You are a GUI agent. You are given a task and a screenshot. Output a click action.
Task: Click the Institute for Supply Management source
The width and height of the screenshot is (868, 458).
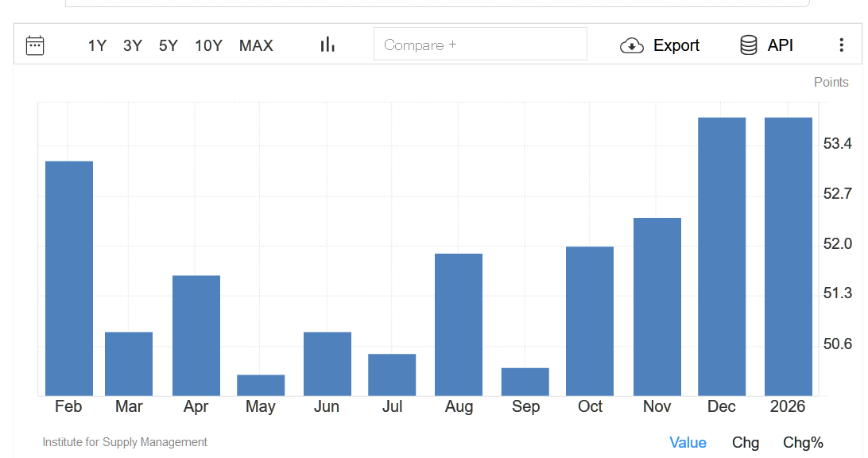click(x=125, y=442)
